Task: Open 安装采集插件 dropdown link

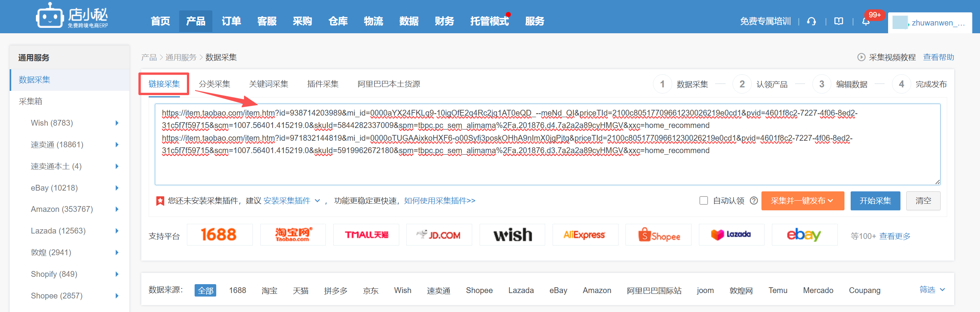Action: click(x=292, y=201)
